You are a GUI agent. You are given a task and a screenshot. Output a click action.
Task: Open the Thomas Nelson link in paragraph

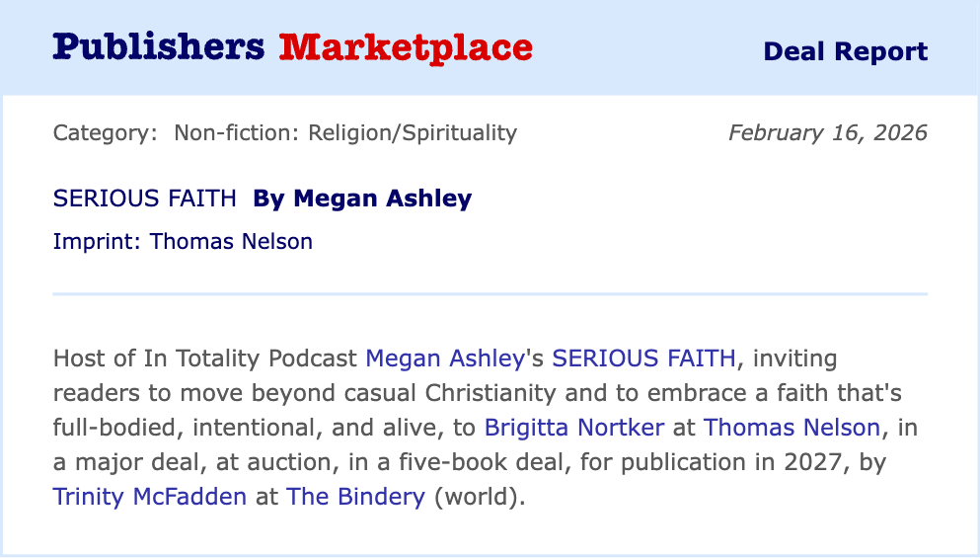pos(792,428)
